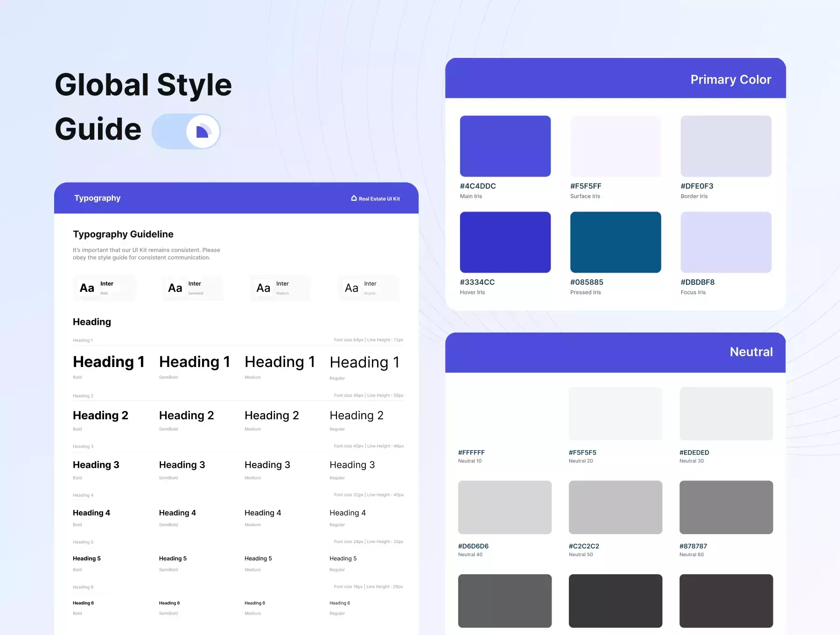Toggle the switch next to Guide title
The width and height of the screenshot is (840, 635).
(x=186, y=131)
